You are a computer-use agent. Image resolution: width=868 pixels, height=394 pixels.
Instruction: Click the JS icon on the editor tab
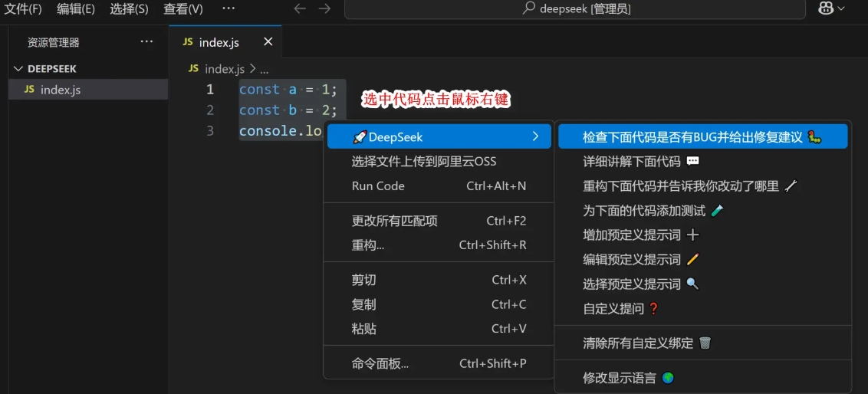tap(188, 42)
